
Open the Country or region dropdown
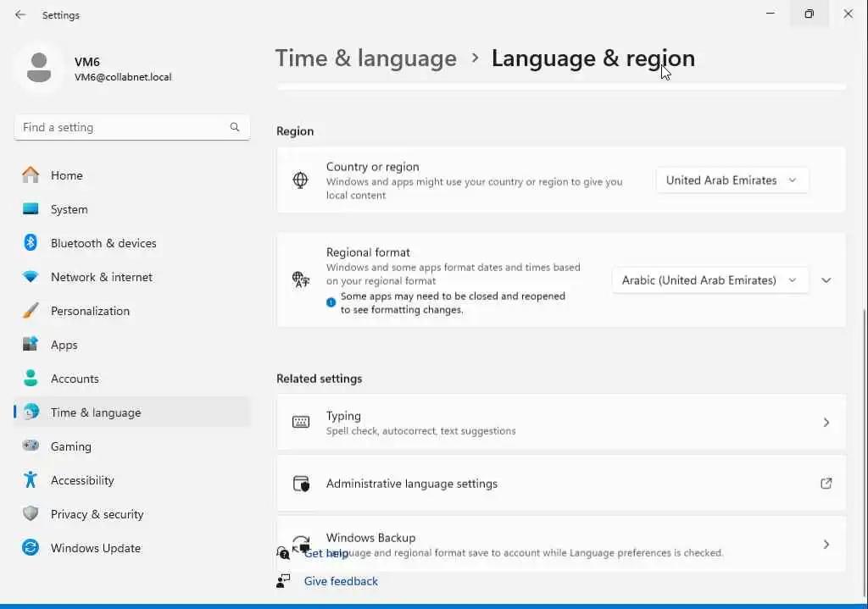[x=732, y=180]
